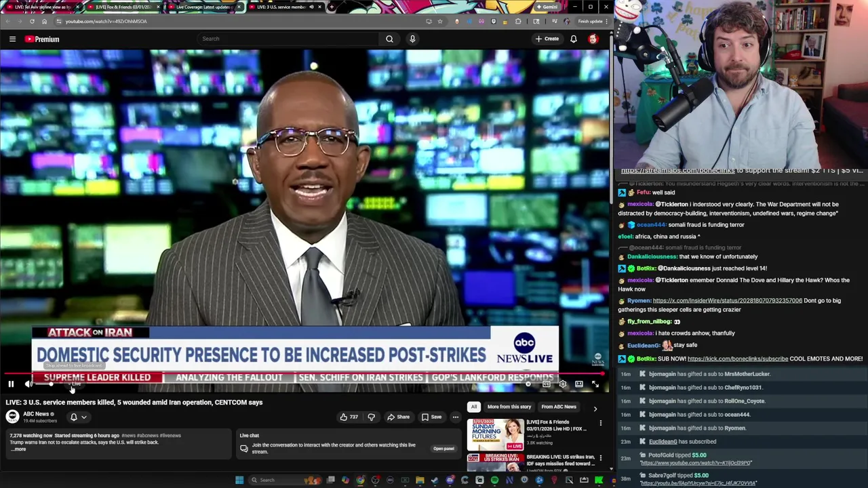This screenshot has width=868, height=488.
Task: Go back in the browser
Action: [x=7, y=21]
